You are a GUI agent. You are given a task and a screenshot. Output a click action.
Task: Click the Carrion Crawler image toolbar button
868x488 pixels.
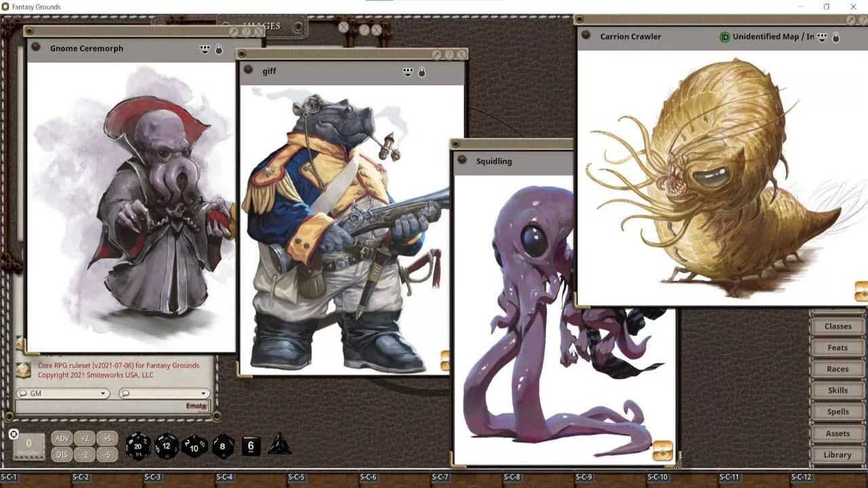[861, 291]
